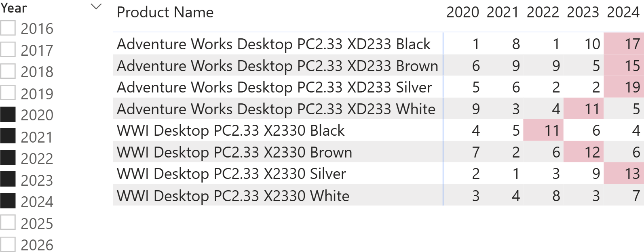The width and height of the screenshot is (644, 252).
Task: Expand the Year slicer dropdown chevron
Action: (96, 6)
